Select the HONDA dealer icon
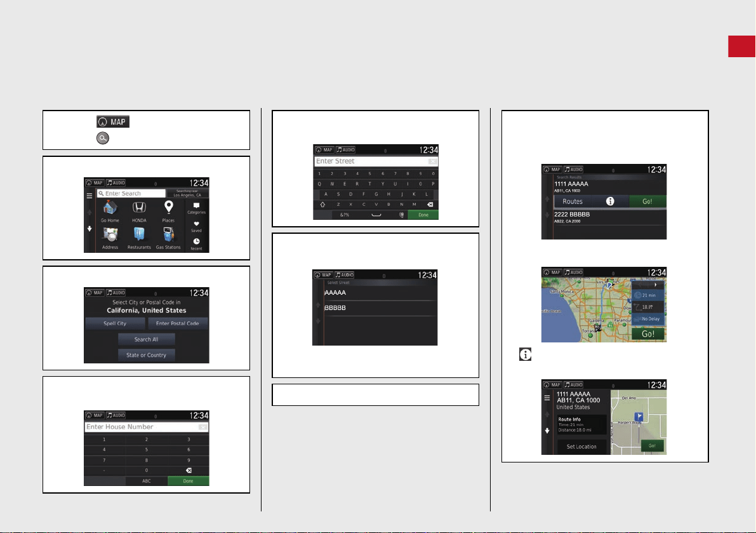Viewport: 756px width, 533px height. point(139,208)
